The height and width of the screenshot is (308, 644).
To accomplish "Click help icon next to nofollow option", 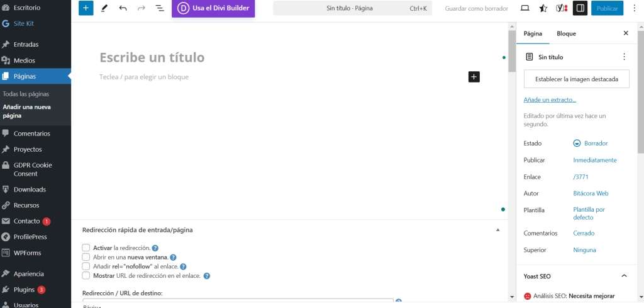I will (183, 266).
